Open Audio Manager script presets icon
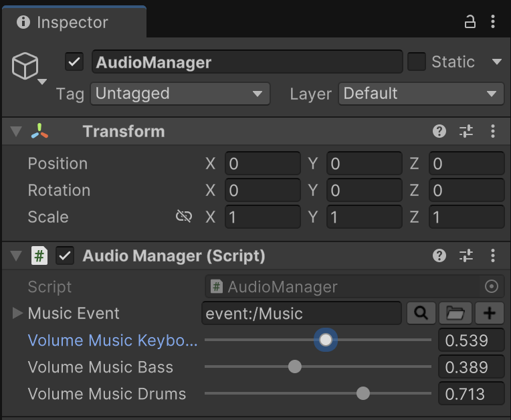This screenshot has height=420, width=511. (x=466, y=255)
